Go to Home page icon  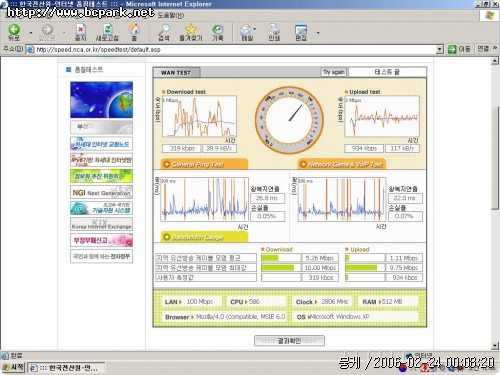134,32
